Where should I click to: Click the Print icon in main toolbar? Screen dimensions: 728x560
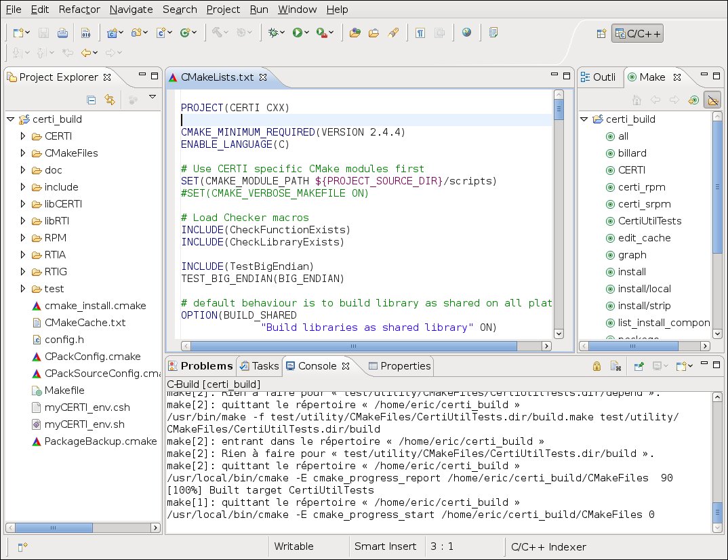coord(62,33)
